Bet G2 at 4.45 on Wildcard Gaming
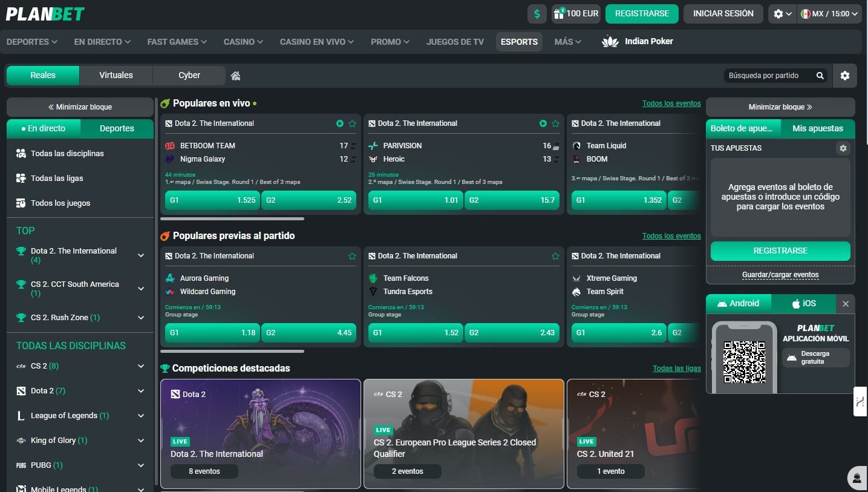The height and width of the screenshot is (492, 868). [308, 333]
